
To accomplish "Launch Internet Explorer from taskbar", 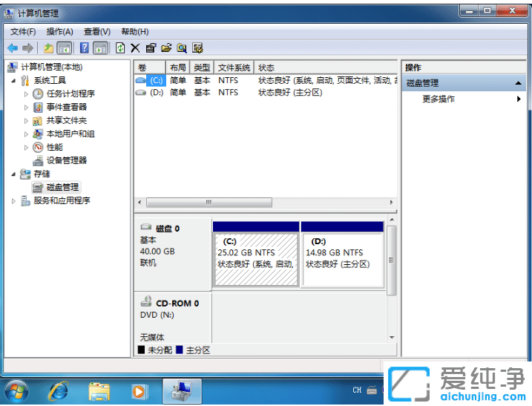I will click(58, 391).
